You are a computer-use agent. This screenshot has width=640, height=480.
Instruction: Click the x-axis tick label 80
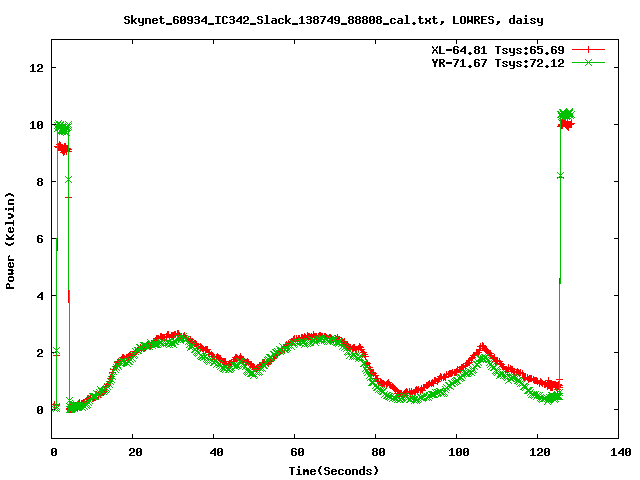[x=378, y=452]
